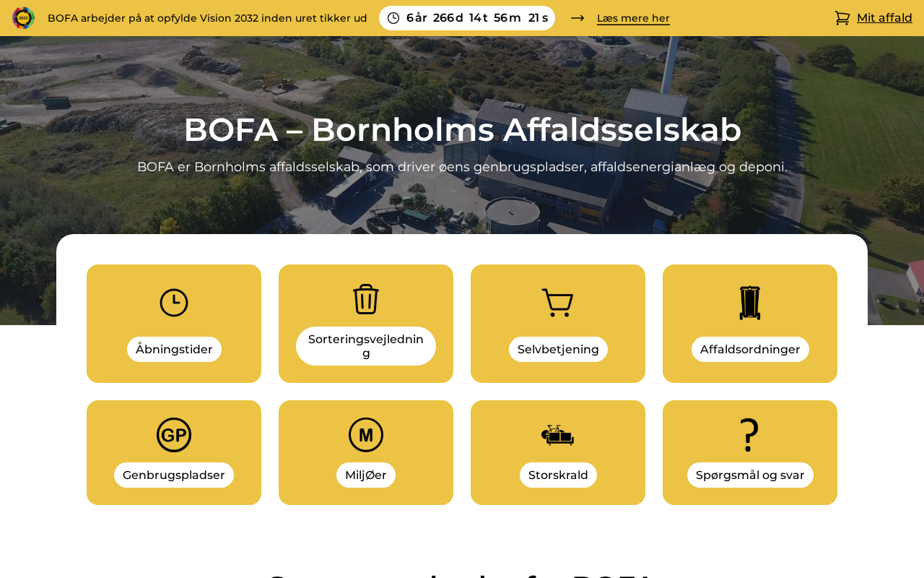Select the Selvbetjening label
This screenshot has height=578, width=924.
[x=558, y=350]
